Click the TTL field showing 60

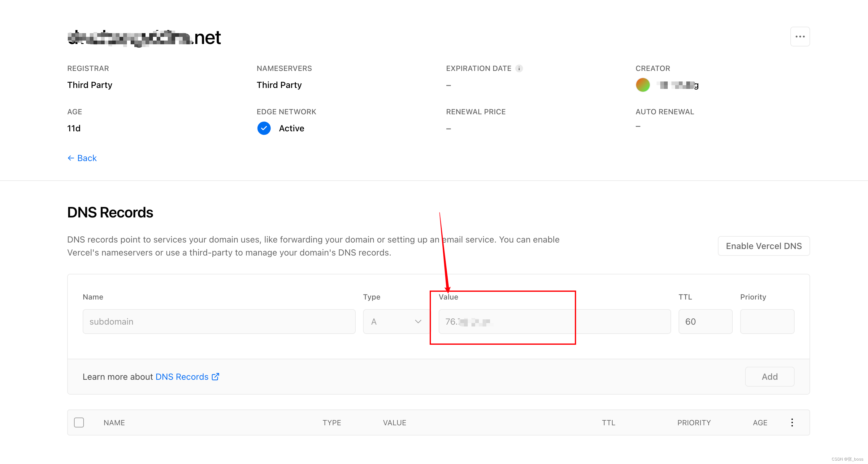(x=705, y=321)
